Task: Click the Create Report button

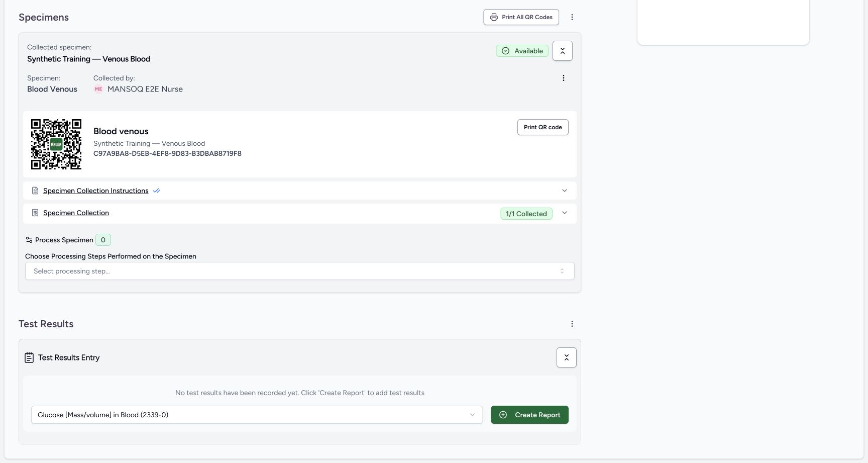Action: [529, 415]
